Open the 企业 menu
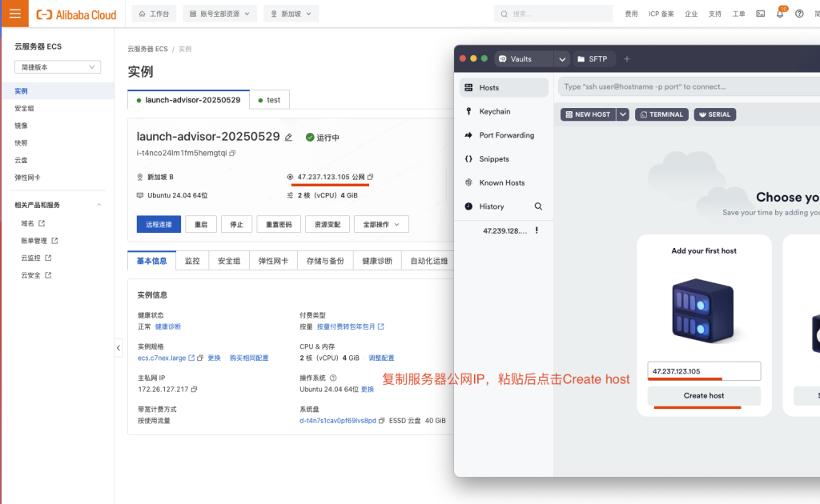The width and height of the screenshot is (820, 504). tap(691, 14)
